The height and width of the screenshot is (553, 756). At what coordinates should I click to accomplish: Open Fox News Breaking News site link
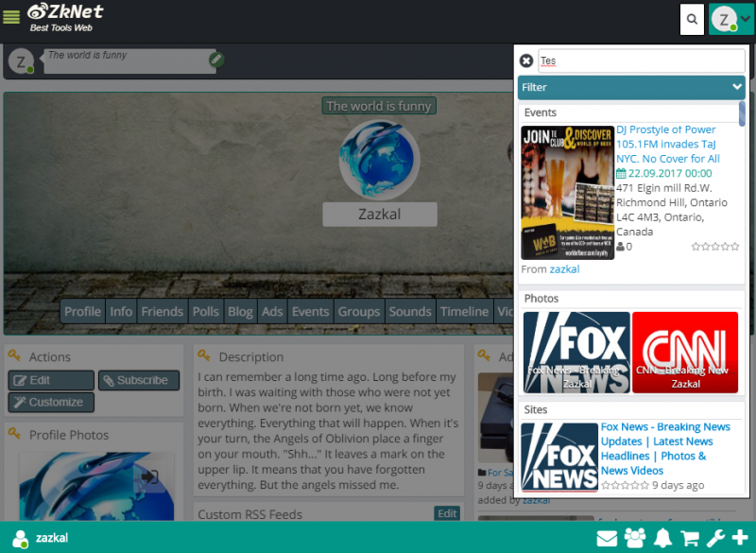665,449
